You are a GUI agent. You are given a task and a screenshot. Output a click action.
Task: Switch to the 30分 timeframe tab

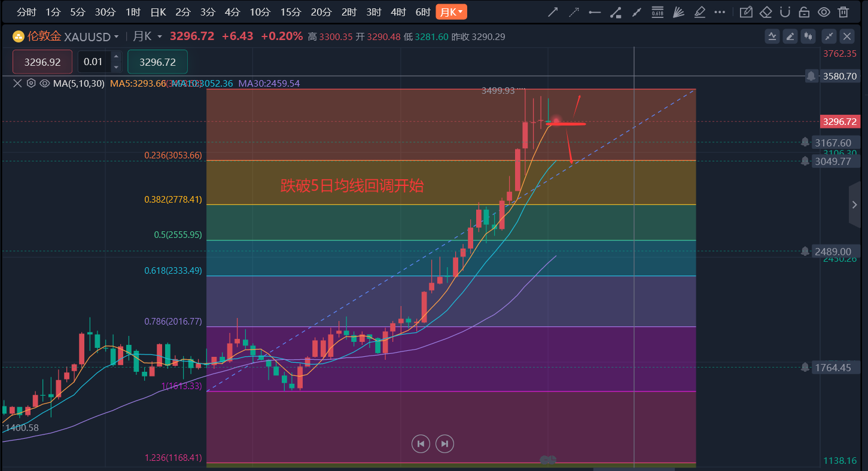tap(105, 12)
